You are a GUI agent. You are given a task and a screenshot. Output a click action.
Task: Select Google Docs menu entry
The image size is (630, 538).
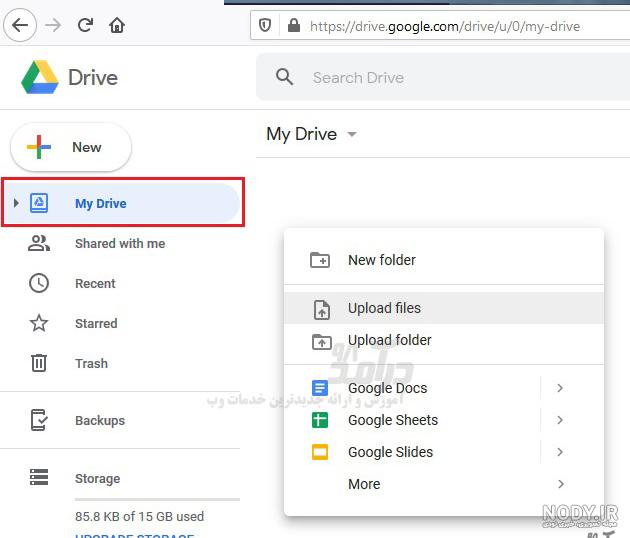[x=444, y=388]
